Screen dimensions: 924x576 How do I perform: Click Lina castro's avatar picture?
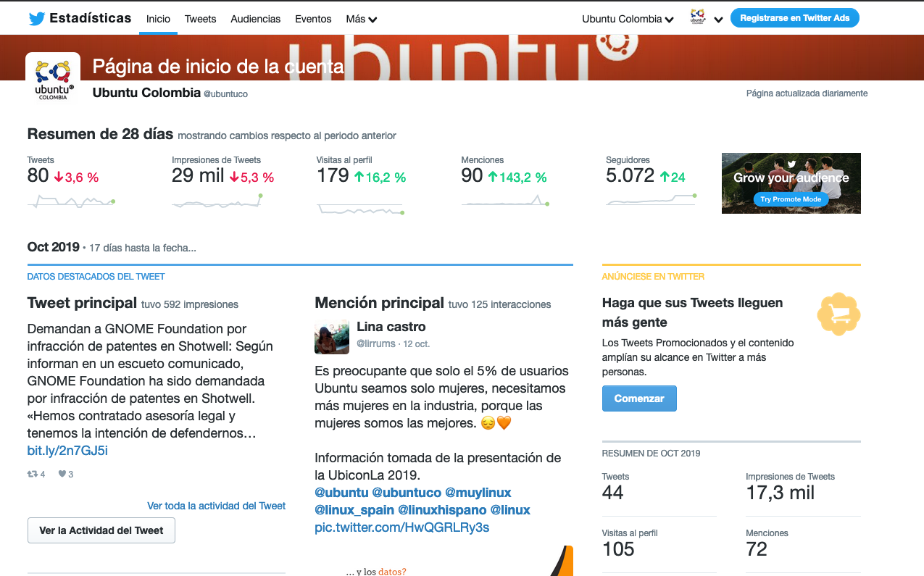pyautogui.click(x=332, y=337)
